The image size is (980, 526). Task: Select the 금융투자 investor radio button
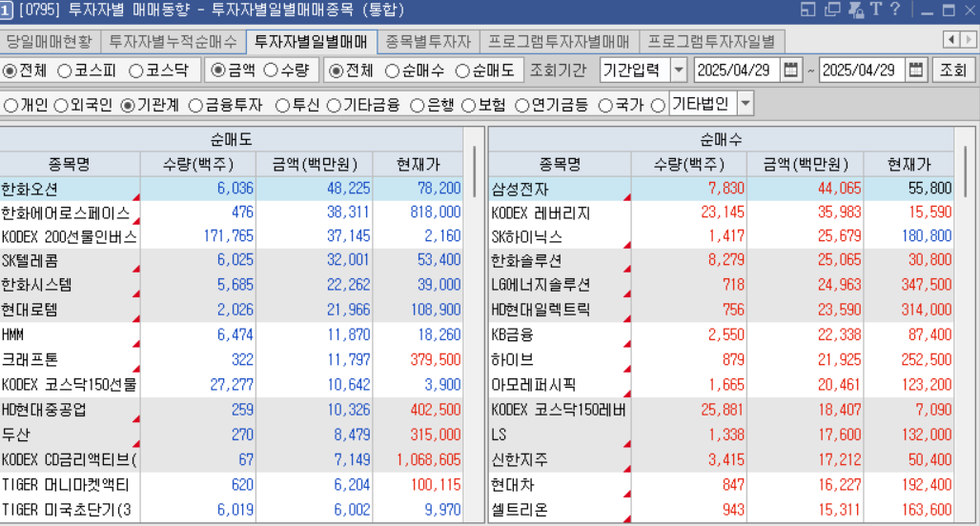(195, 106)
